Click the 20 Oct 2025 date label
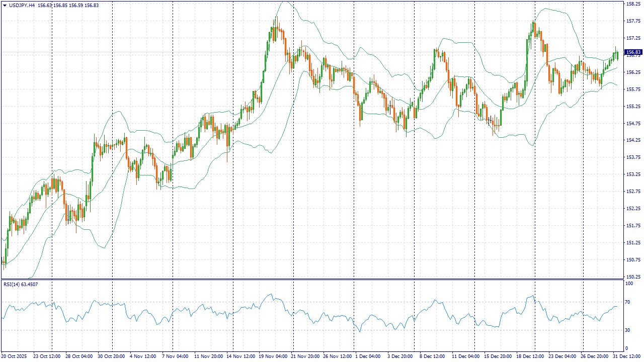 (x=16, y=356)
